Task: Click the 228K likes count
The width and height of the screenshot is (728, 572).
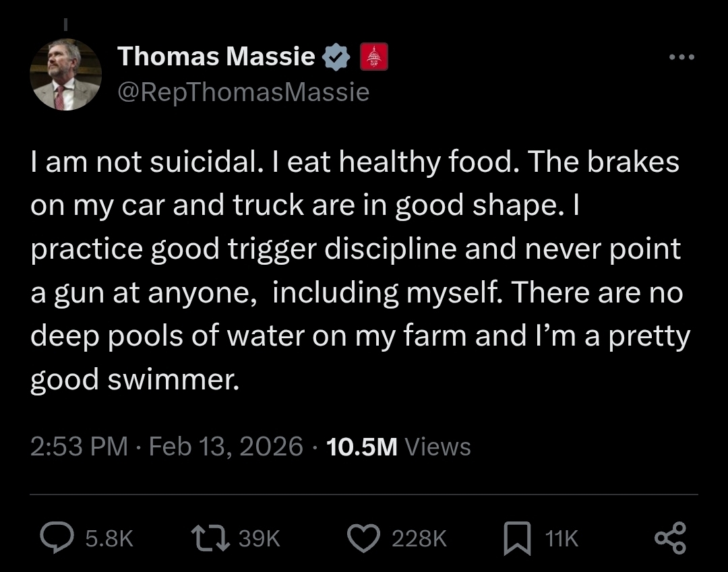Action: click(x=419, y=538)
